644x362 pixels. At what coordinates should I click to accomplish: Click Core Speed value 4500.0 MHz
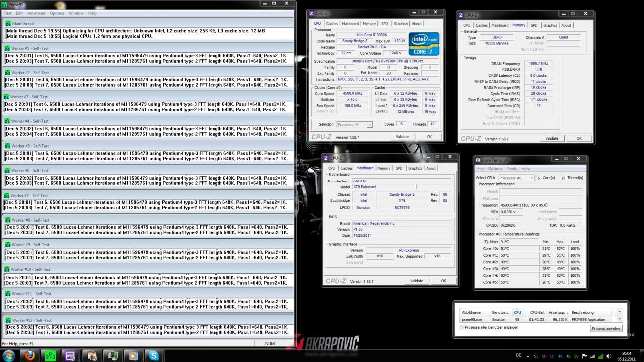353,93
